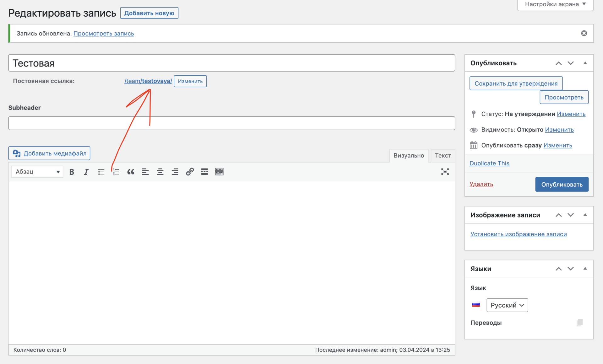Toggle the additional toolbar row
The image size is (603, 364).
[219, 172]
